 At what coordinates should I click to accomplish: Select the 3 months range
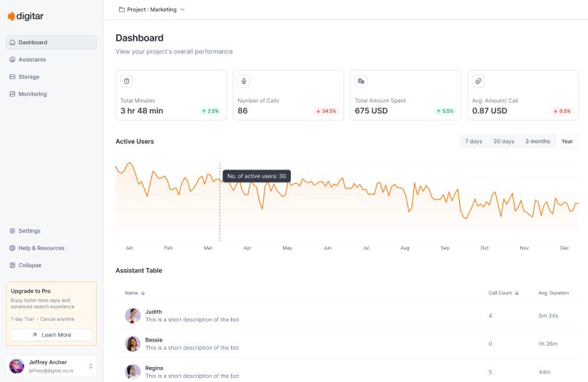pyautogui.click(x=537, y=141)
